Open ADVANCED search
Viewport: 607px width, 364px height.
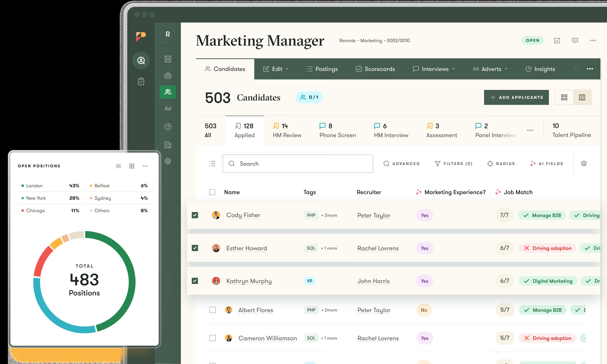tap(402, 164)
